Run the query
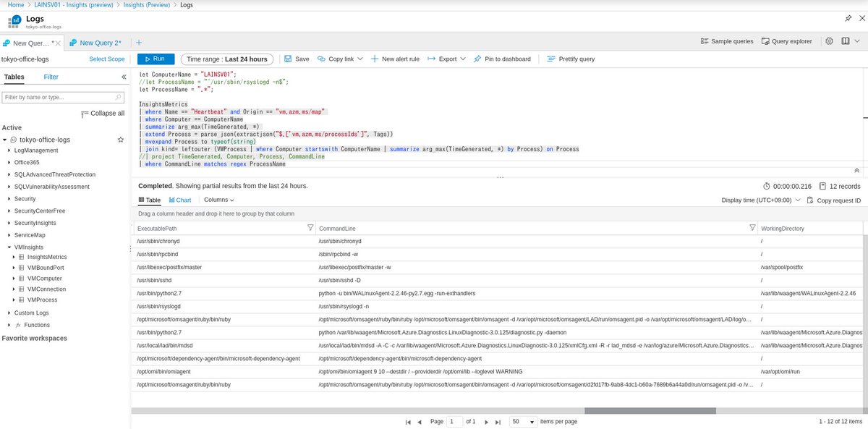The height and width of the screenshot is (429, 868). pos(156,59)
